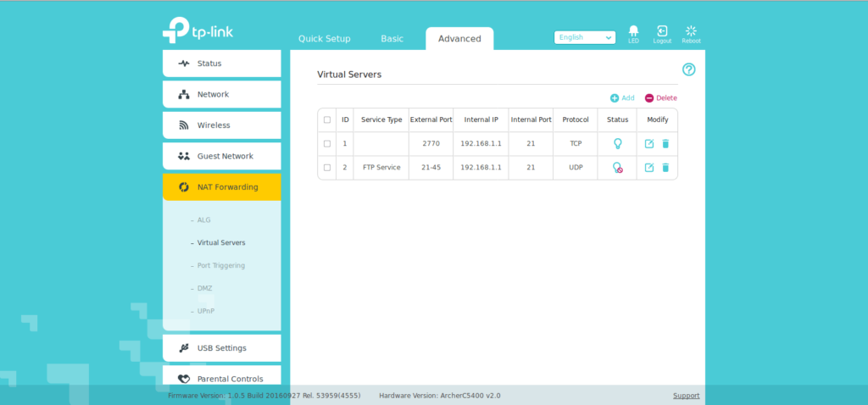Click the LED toggle icon

(633, 32)
